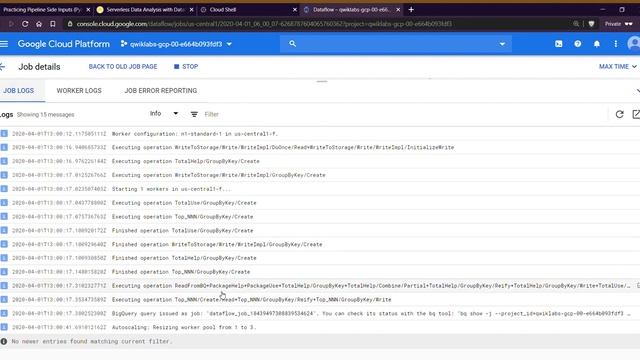Screen dimensions: 640x360
Task: Open the MAX TIME dropdown
Action: click(618, 67)
